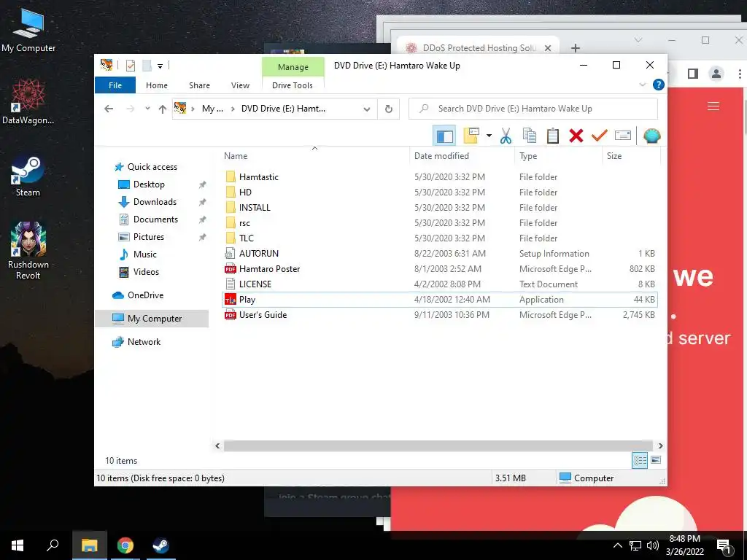Viewport: 747px width, 560px height.
Task: Open the recent locations dropdown arrow
Action: 147,109
